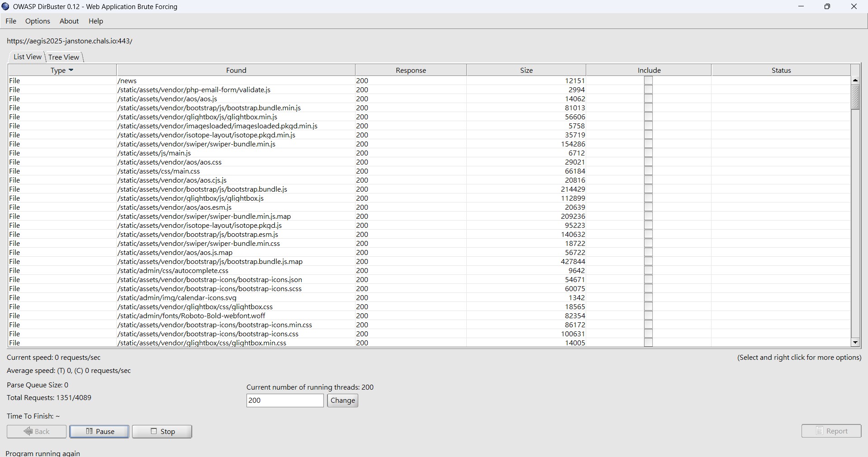Open the File menu
The width and height of the screenshot is (868, 457).
point(11,21)
